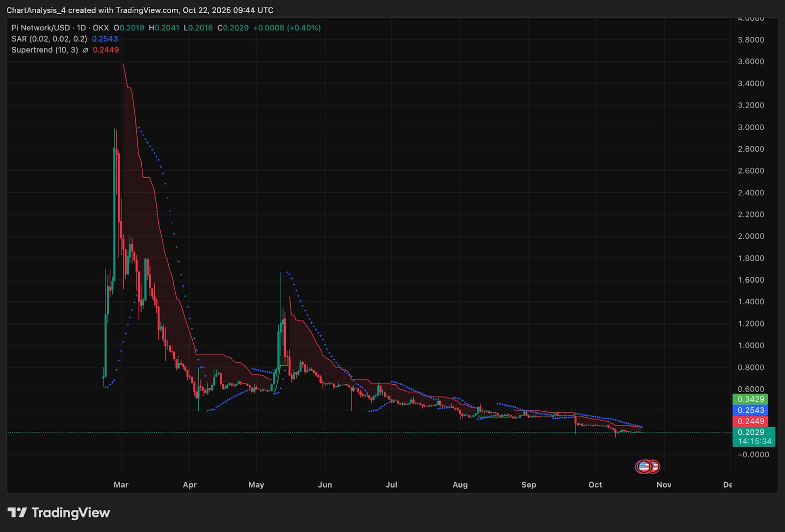Click the 1.0000 level on the price axis

tap(751, 346)
